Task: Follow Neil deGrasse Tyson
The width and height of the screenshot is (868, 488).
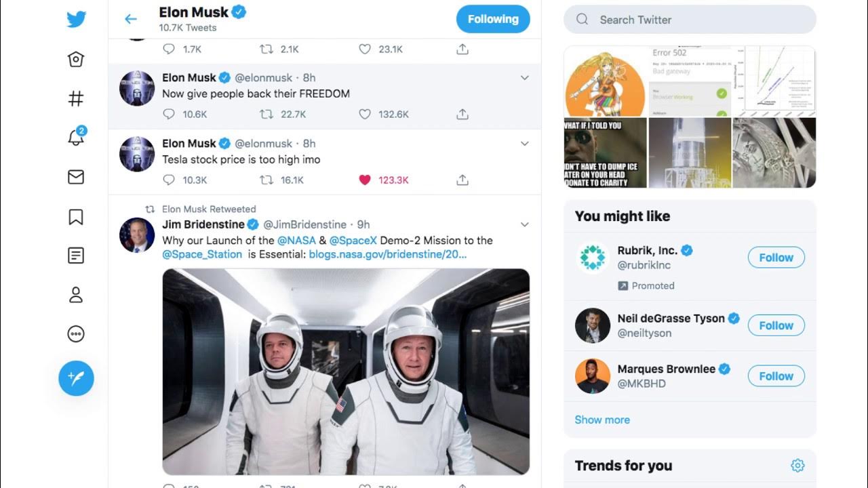Action: pos(776,325)
